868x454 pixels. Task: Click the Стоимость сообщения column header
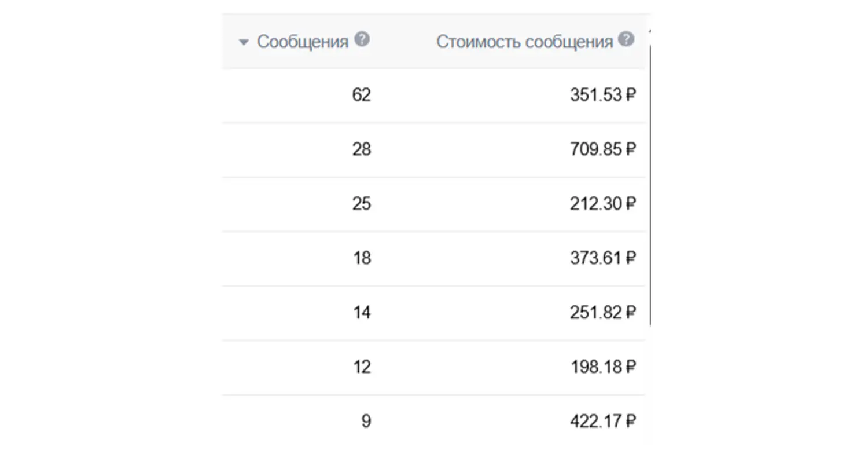[524, 42]
